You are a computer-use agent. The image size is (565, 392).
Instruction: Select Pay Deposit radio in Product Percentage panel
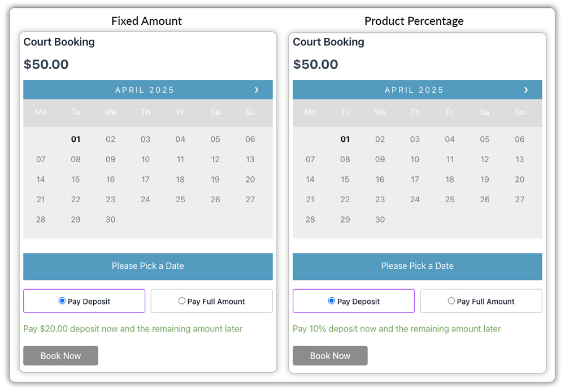pyautogui.click(x=332, y=301)
